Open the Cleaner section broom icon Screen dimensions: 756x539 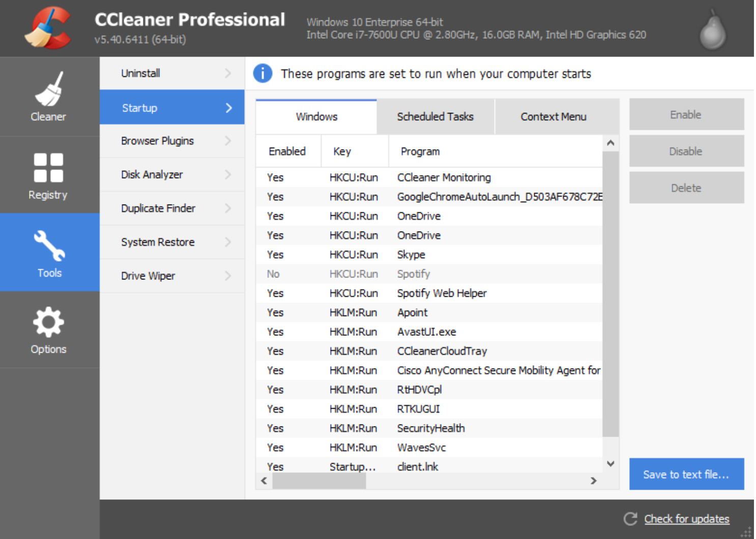pyautogui.click(x=49, y=89)
